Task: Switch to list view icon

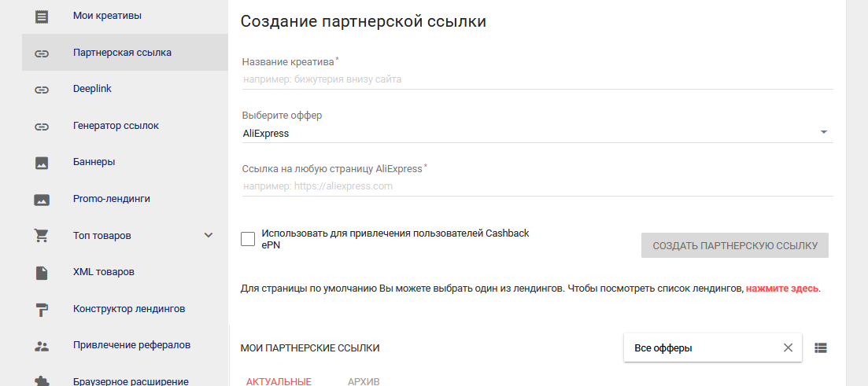Action: (821, 347)
